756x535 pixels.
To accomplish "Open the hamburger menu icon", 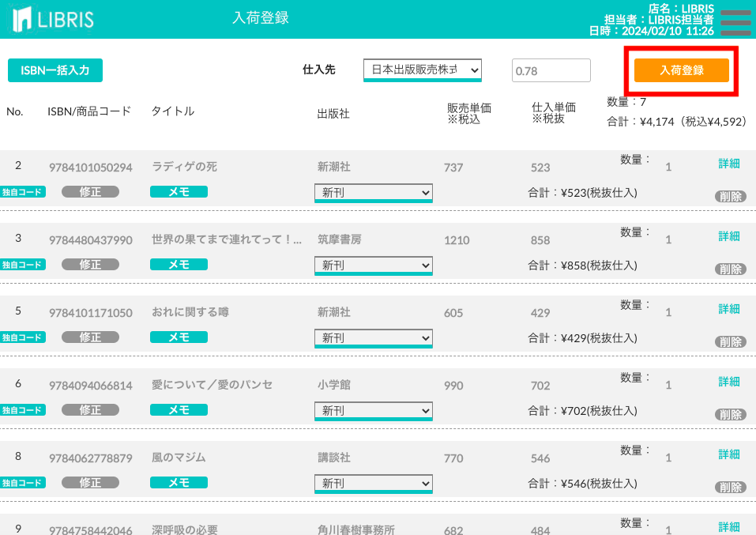I will (x=735, y=23).
